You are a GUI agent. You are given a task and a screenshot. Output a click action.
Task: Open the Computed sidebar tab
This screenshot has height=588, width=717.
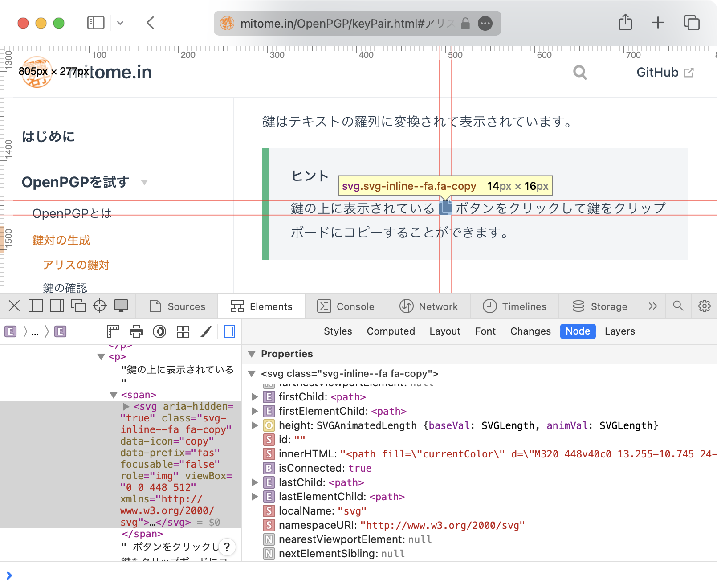point(391,331)
